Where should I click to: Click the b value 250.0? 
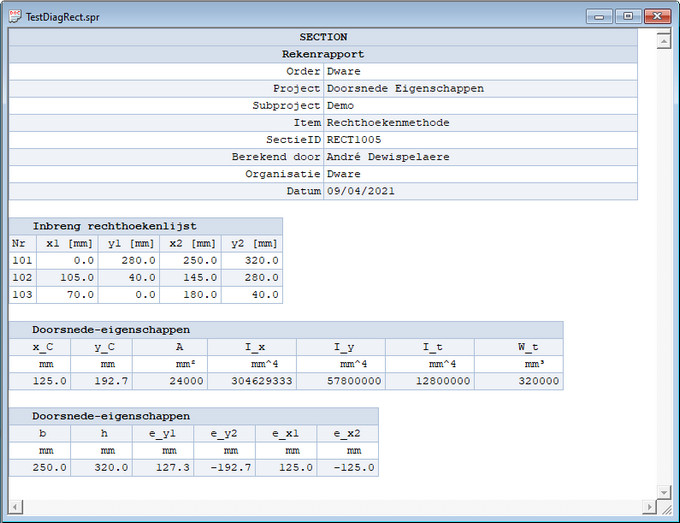point(49,468)
